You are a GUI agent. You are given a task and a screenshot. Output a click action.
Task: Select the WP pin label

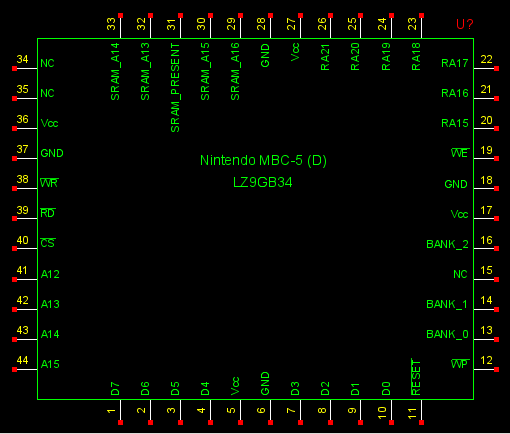(x=460, y=364)
